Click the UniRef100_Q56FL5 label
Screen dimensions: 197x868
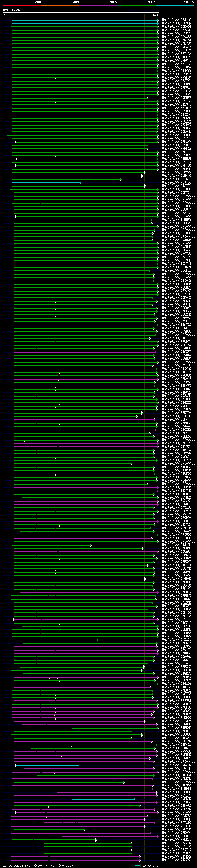coord(177,271)
